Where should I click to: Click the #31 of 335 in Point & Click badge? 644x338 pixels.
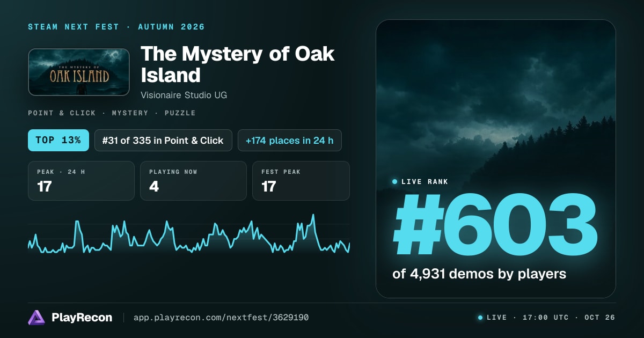(x=163, y=140)
